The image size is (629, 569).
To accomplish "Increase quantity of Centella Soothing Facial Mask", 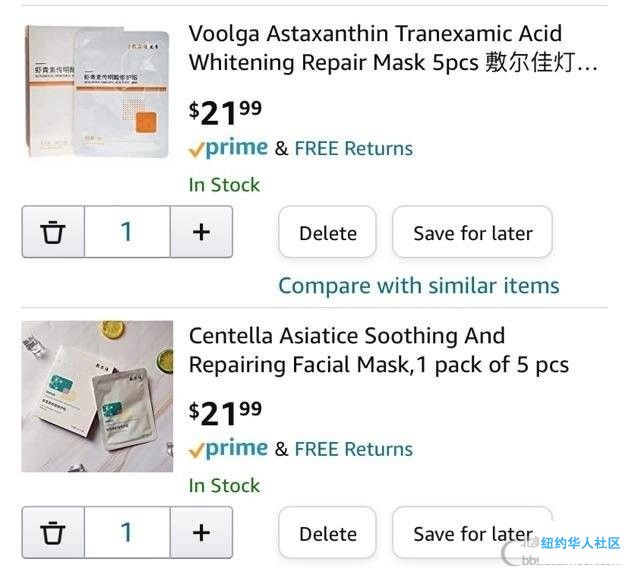I will pos(201,532).
